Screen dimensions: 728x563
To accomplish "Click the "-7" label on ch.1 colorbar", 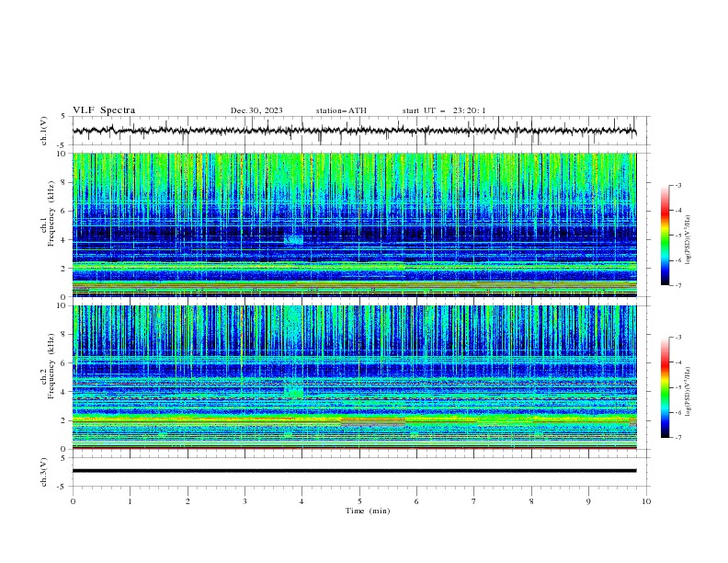I will pyautogui.click(x=677, y=285).
